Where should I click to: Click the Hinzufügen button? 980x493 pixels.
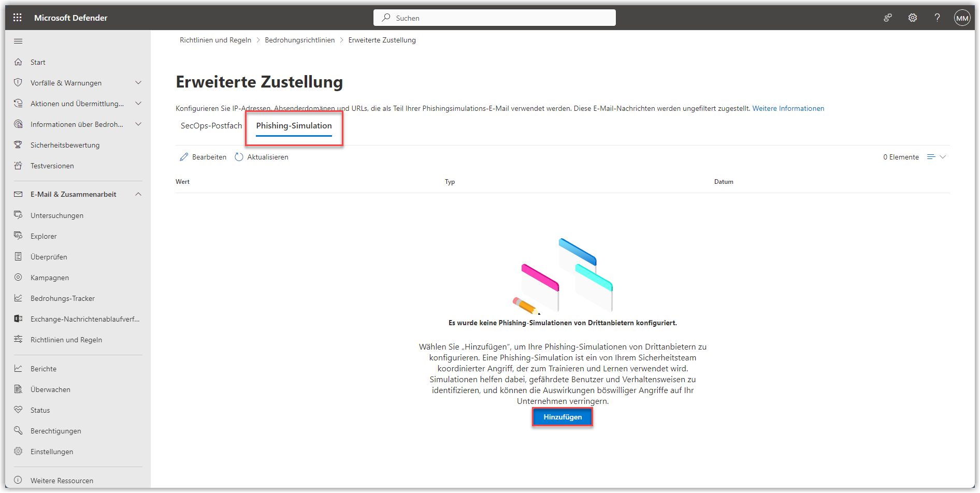[563, 417]
